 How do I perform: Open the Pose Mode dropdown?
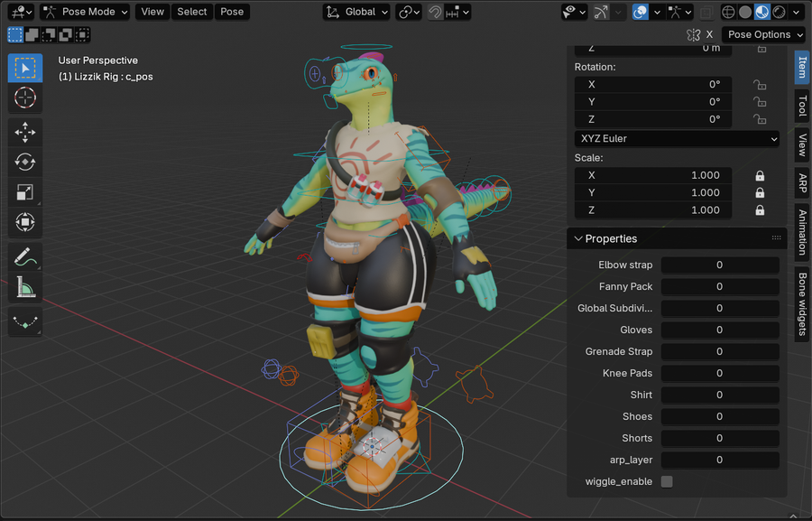pos(86,12)
